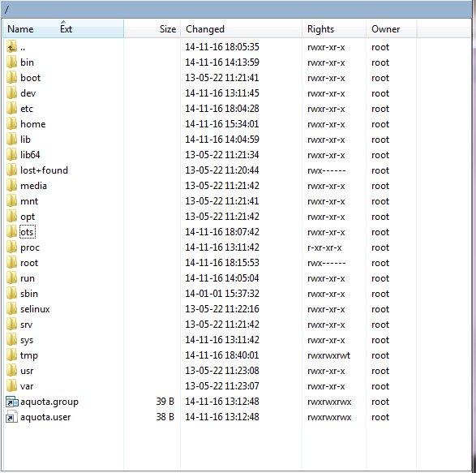Select the usr directory name
476x473 pixels.
(27, 371)
